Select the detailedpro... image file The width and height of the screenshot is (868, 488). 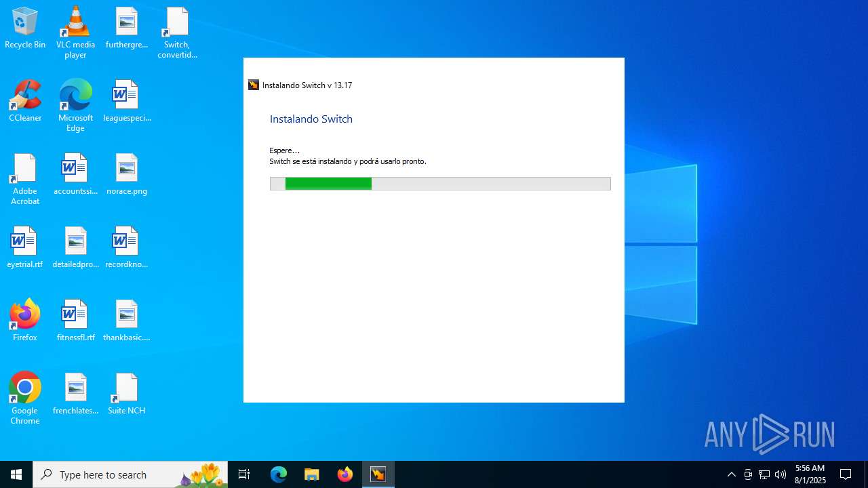click(x=75, y=248)
